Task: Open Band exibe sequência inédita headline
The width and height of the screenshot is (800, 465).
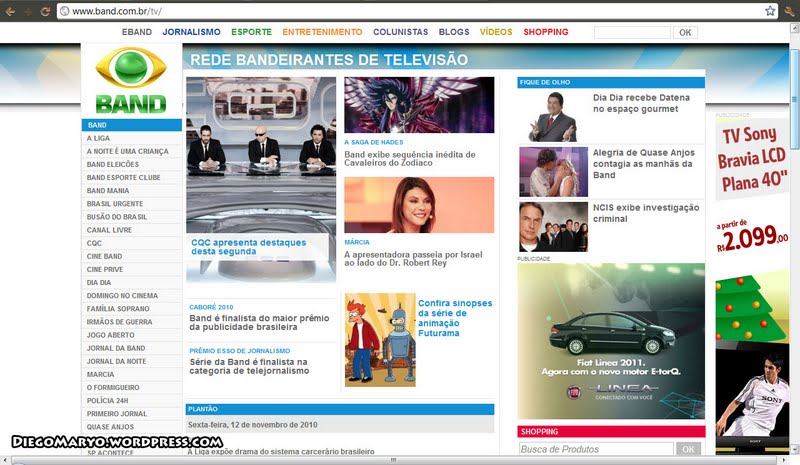Action: [x=410, y=159]
